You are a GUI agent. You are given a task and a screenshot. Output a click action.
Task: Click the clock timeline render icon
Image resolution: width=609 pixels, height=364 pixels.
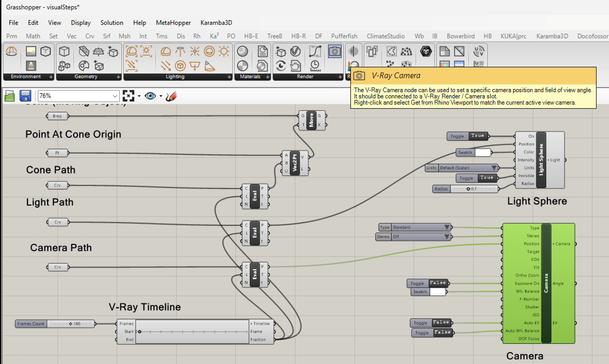[x=315, y=66]
